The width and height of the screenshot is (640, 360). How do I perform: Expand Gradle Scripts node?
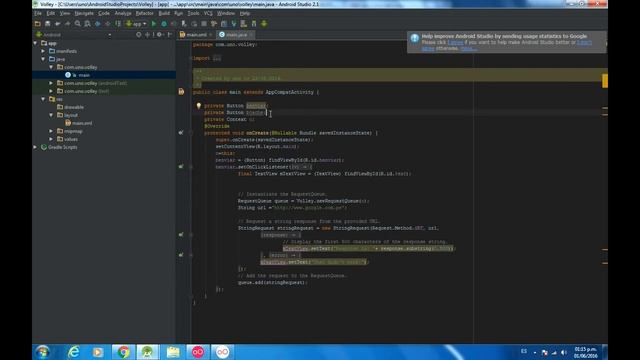click(36, 147)
